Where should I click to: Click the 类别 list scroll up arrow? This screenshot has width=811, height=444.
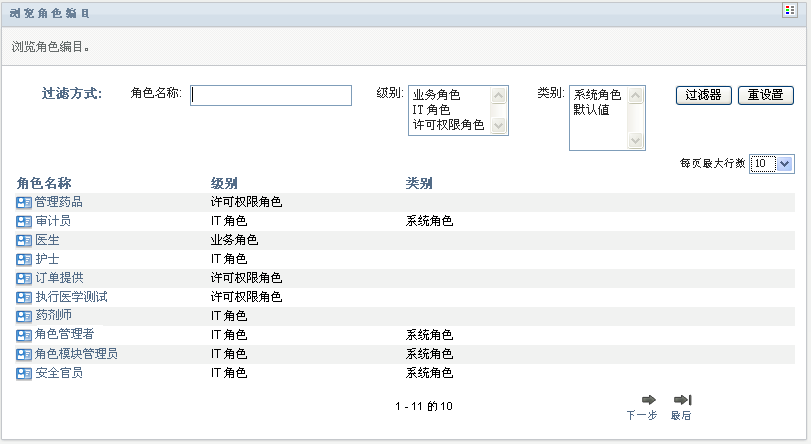pyautogui.click(x=636, y=95)
